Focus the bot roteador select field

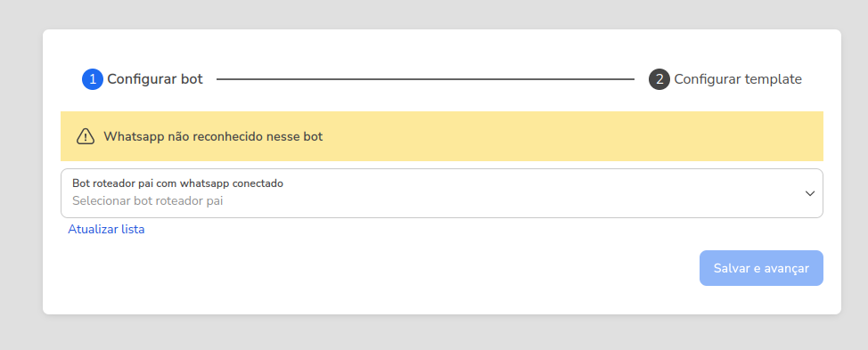point(442,193)
